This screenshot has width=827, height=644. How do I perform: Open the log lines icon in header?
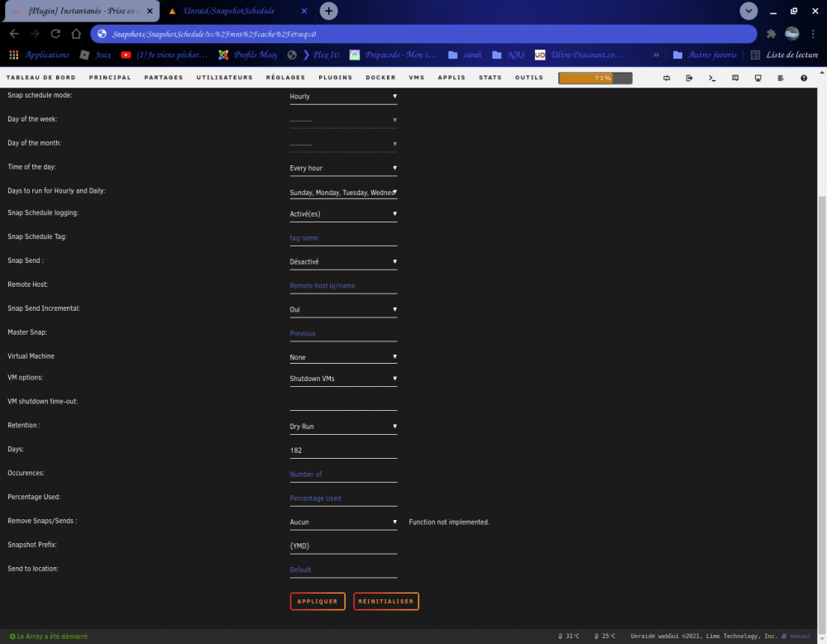coord(781,78)
